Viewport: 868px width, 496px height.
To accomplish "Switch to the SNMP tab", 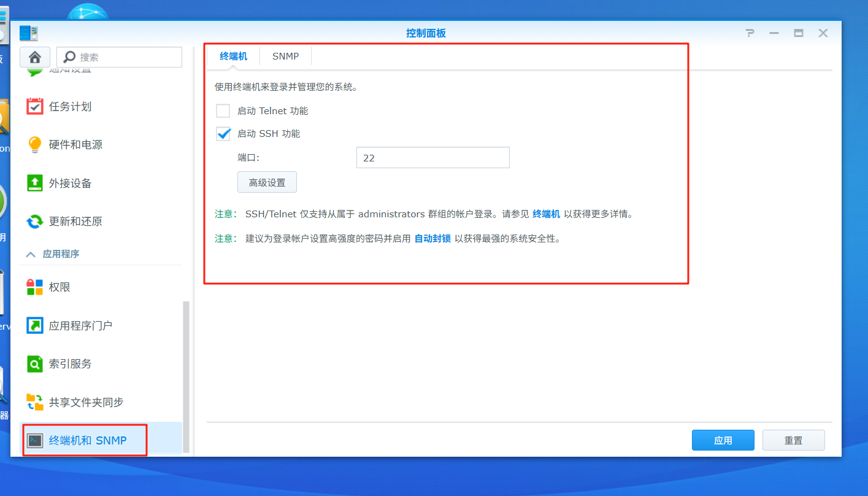I will pos(285,56).
